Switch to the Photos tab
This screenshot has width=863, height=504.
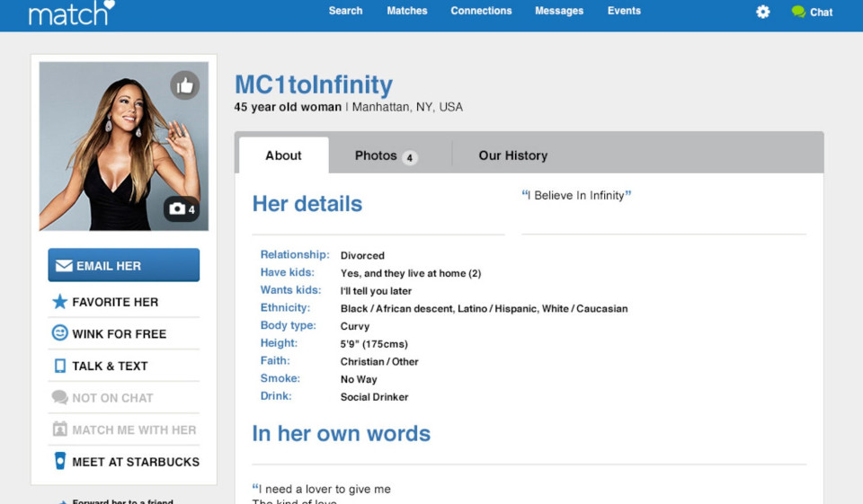point(387,155)
